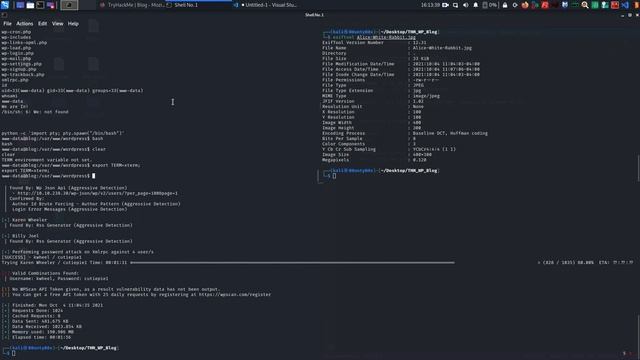Click the 'Baseline DCT, Huffman coding' value
This screenshot has height=360, width=640.
point(450,133)
